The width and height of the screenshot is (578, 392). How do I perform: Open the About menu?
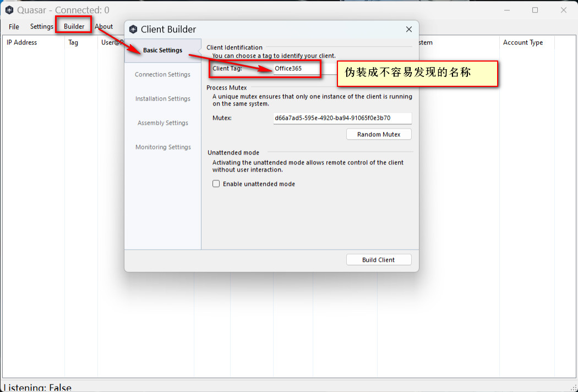click(x=103, y=26)
